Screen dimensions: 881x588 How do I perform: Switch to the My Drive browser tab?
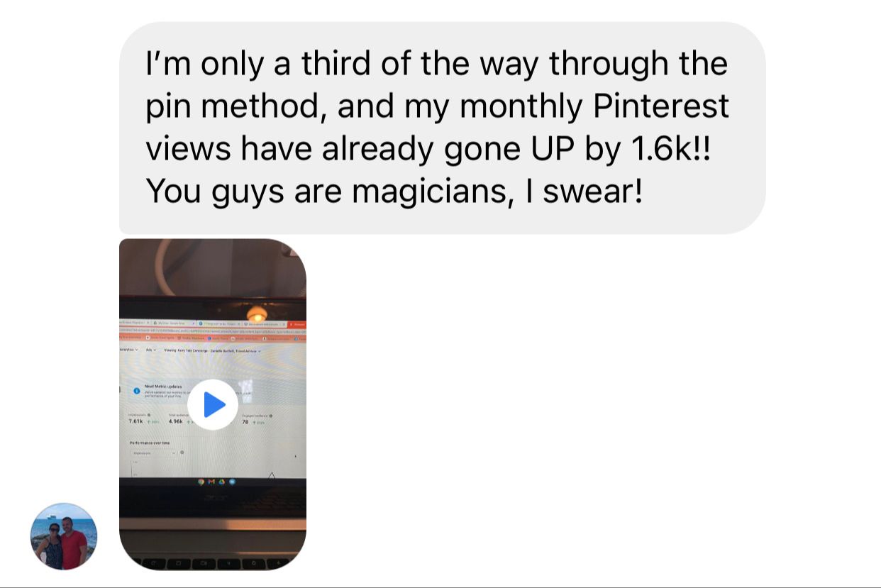click(x=174, y=323)
